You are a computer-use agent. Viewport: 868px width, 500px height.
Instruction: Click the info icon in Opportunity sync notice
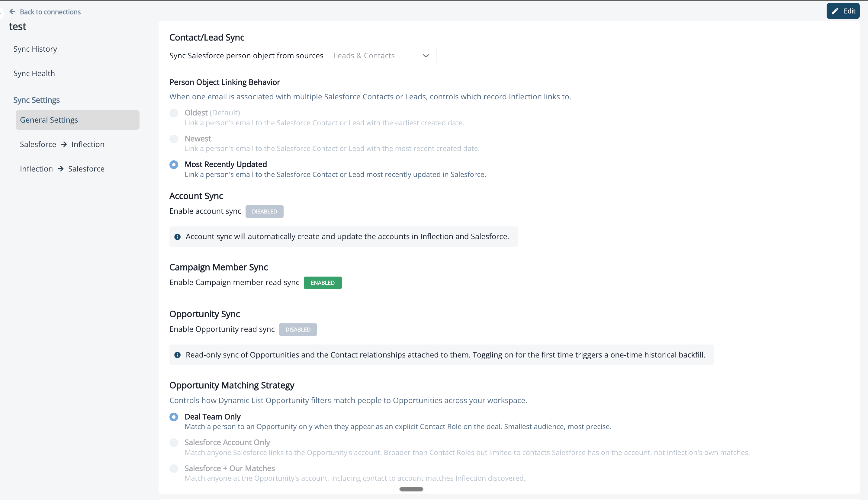[177, 355]
